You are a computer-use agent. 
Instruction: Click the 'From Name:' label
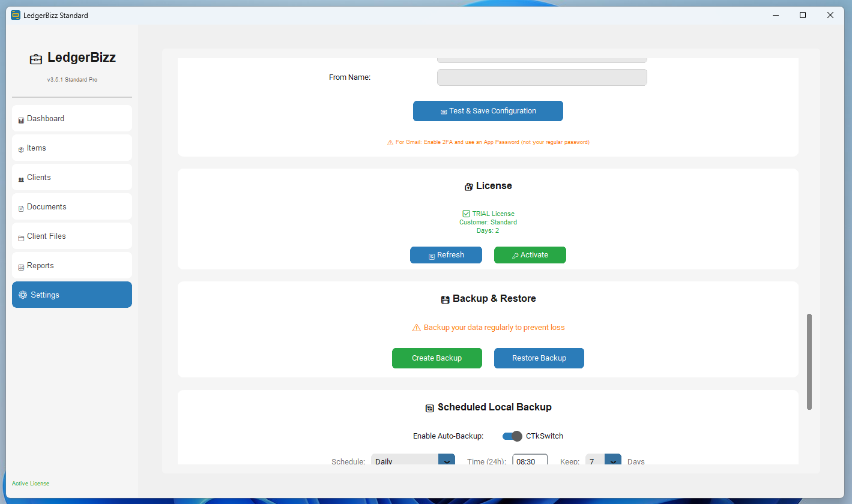(350, 77)
